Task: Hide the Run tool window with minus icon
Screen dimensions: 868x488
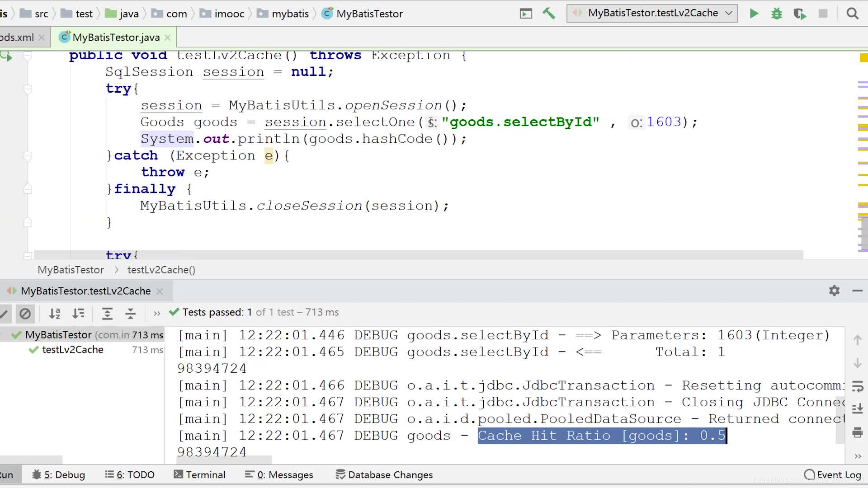Action: [x=857, y=291]
